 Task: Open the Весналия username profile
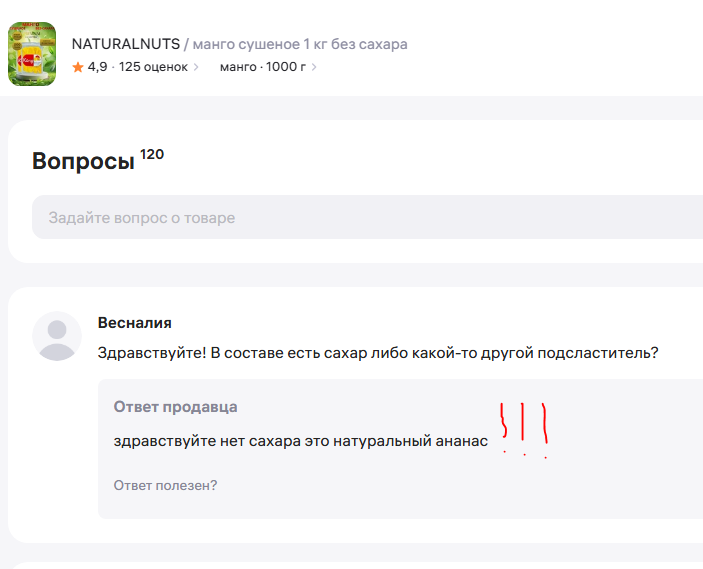134,322
